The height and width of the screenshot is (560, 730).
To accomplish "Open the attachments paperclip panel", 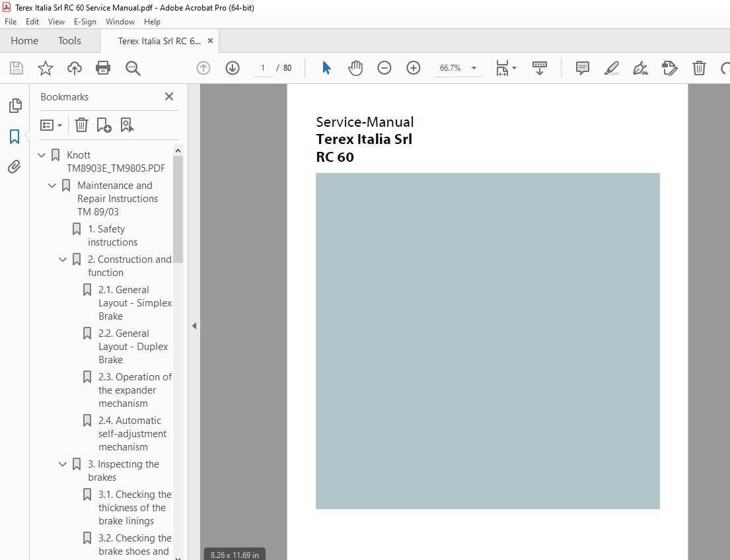I will [15, 166].
